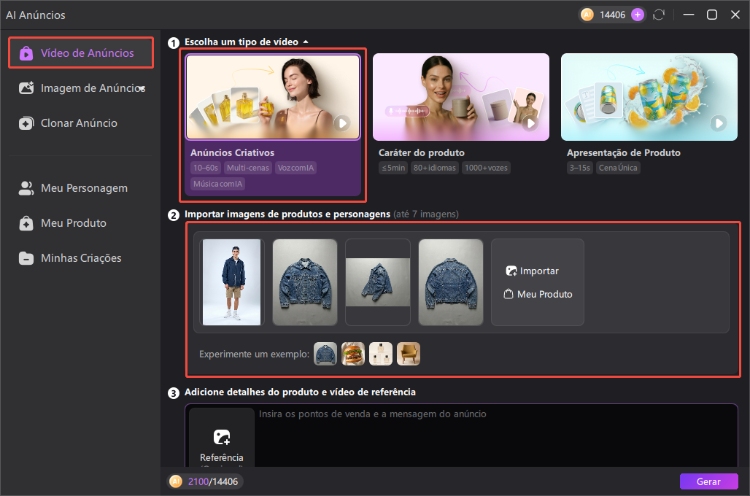
Task: Click the 3-15s tag
Action: click(x=580, y=168)
